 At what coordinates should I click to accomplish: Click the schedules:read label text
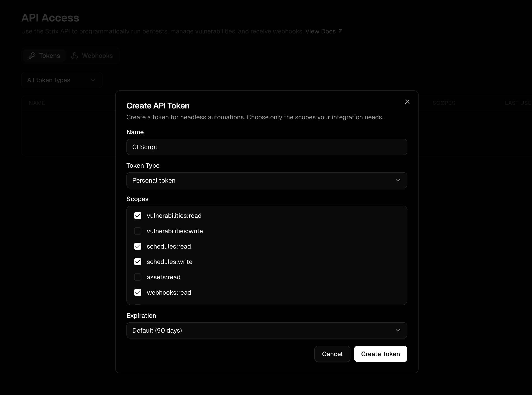(x=169, y=246)
